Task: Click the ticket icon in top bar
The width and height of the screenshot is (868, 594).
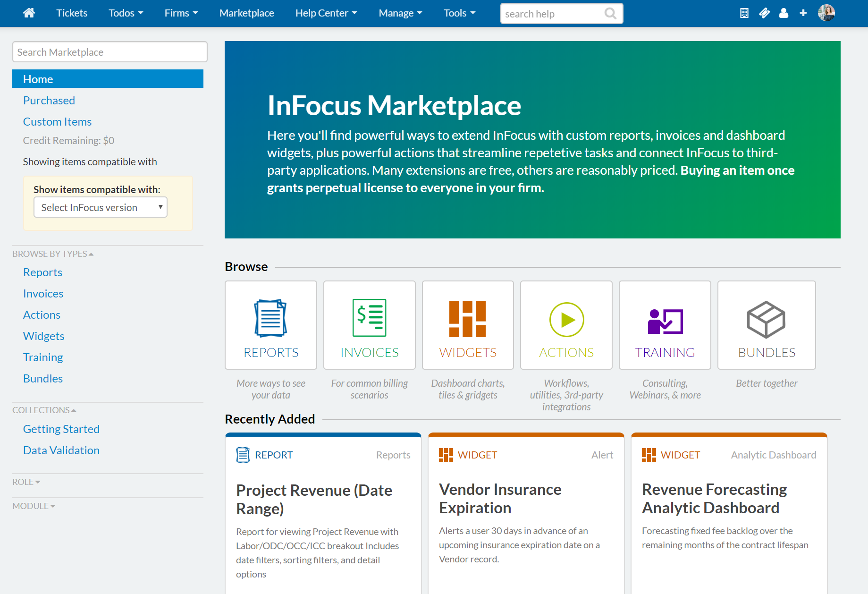Action: [x=764, y=13]
